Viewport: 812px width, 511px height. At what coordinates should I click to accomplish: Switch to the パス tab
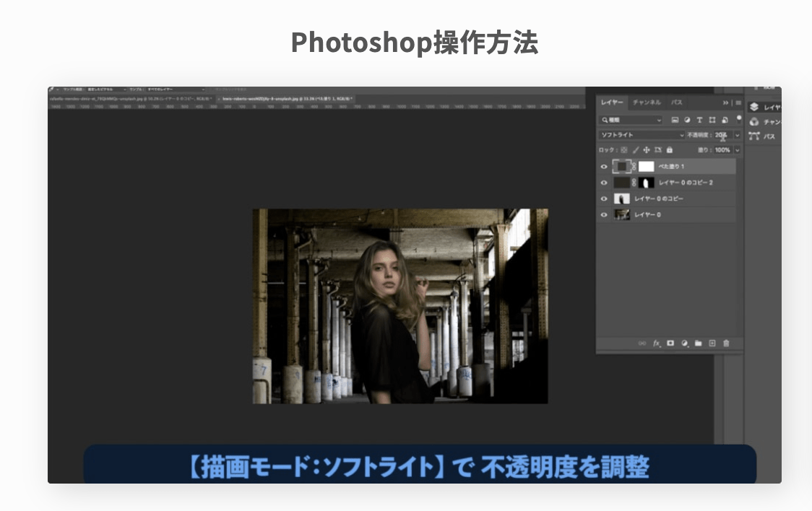[677, 102]
